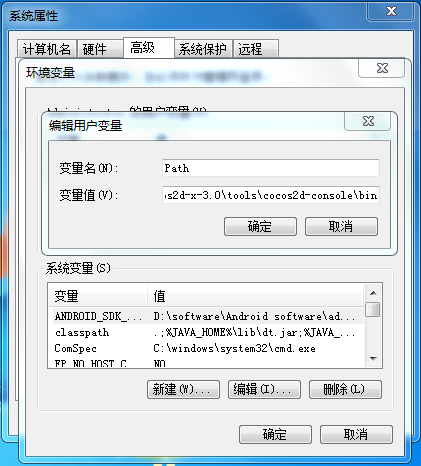This screenshot has height=466, width=421.
Task: Click the 变量名 input field containing Path
Action: [271, 168]
